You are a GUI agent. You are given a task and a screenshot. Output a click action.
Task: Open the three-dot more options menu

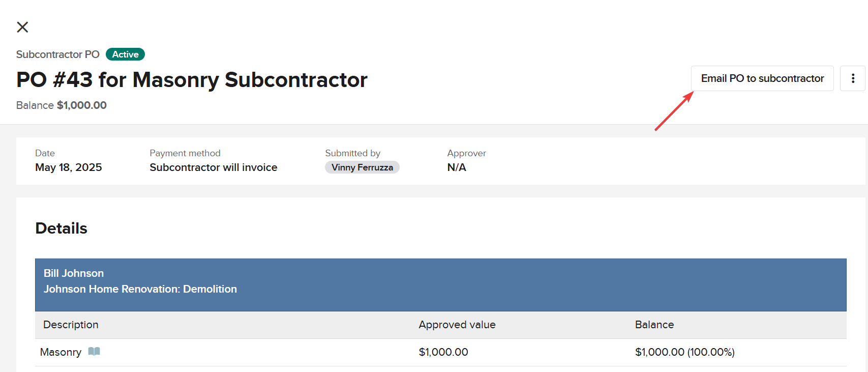click(x=853, y=78)
